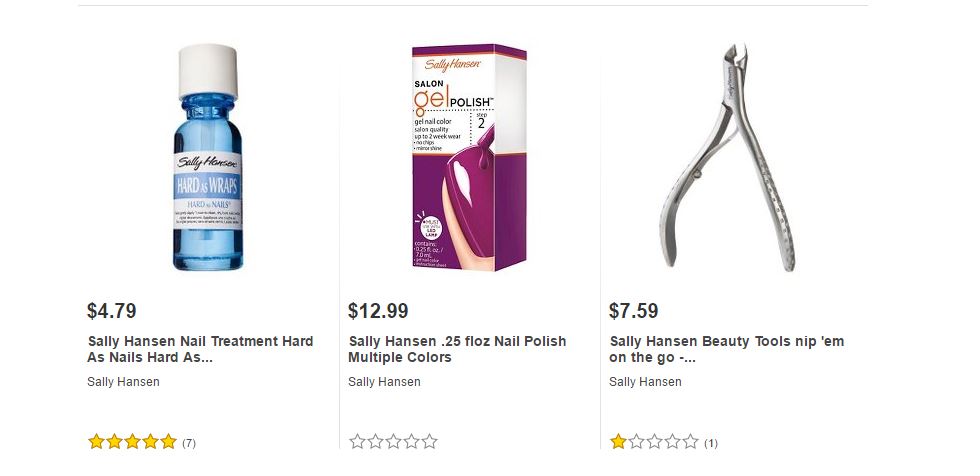Click the $12.99 price
Viewport: 980px width, 476px height.
pyautogui.click(x=378, y=311)
